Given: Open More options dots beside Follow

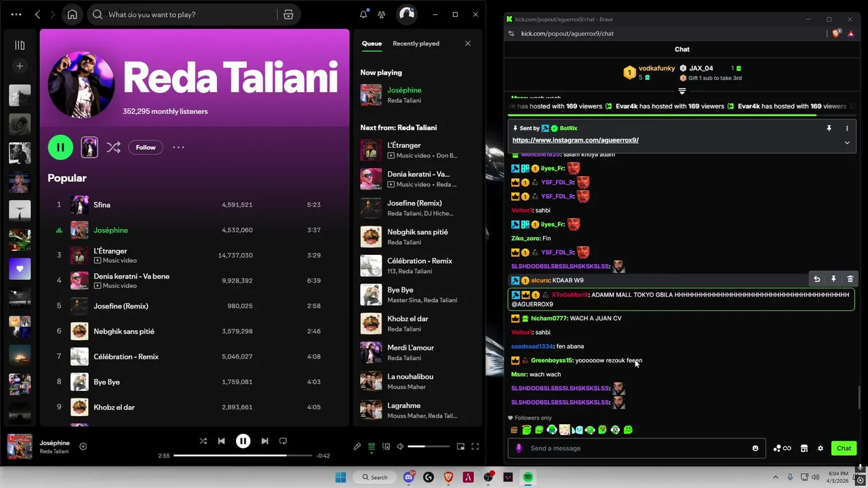Looking at the screenshot, I should point(178,147).
